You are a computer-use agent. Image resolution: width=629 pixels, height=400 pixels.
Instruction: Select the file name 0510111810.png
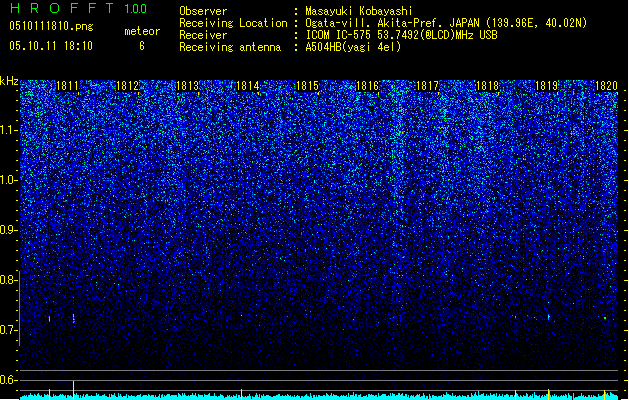click(x=51, y=27)
